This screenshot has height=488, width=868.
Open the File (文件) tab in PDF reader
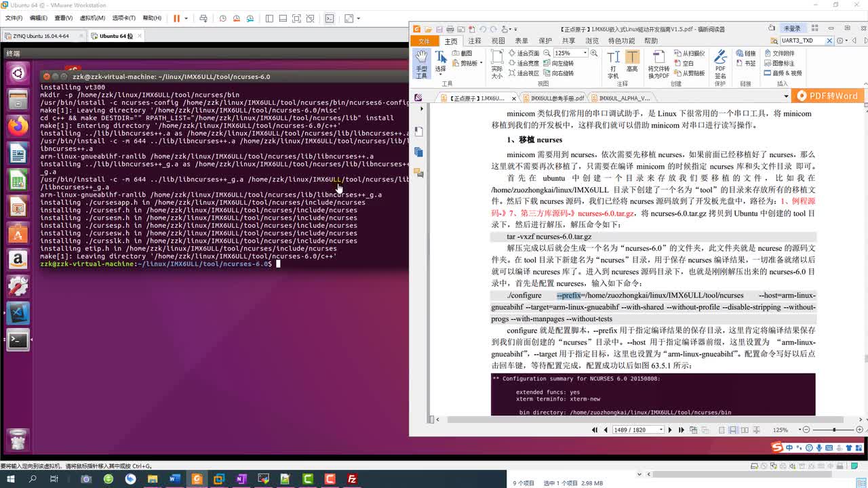click(x=425, y=41)
